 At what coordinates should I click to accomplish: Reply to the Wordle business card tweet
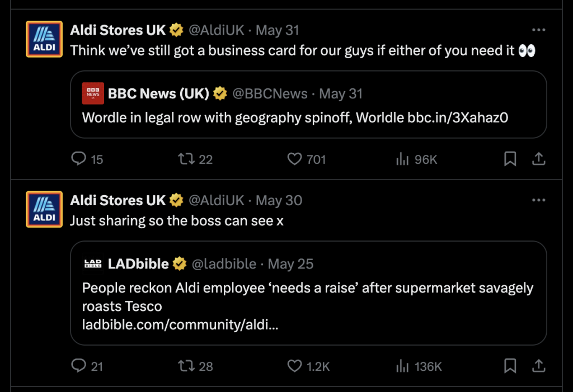tap(79, 159)
